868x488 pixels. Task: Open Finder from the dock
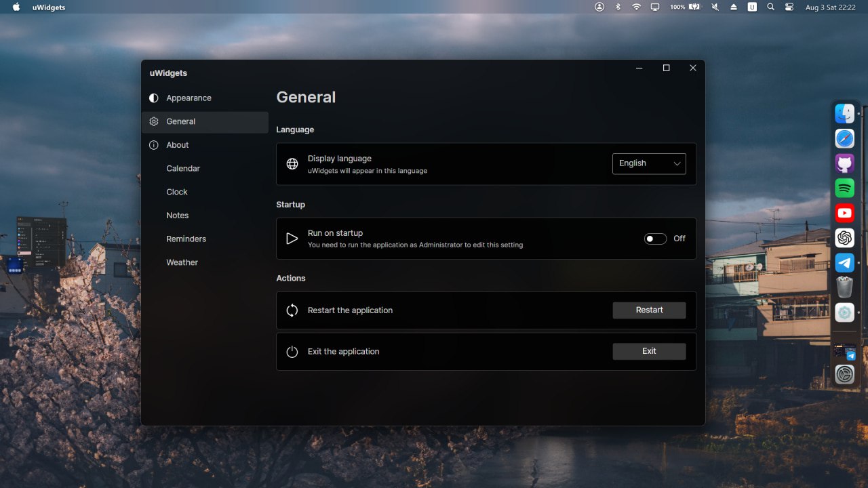pos(844,114)
